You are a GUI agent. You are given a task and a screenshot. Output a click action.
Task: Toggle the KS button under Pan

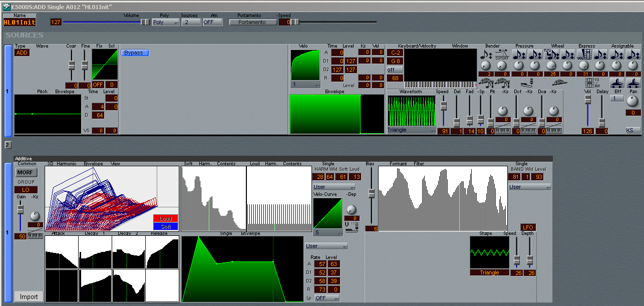(x=633, y=130)
